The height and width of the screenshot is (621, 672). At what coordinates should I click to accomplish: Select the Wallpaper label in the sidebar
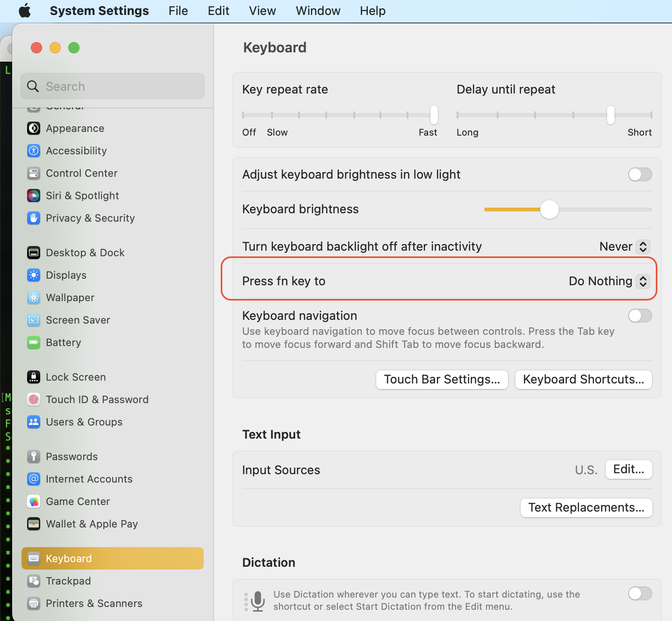[70, 297]
